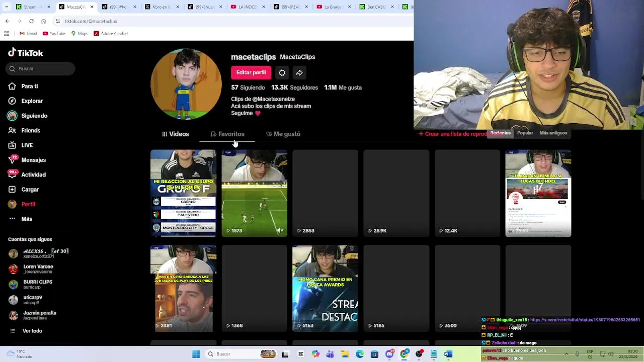Open BURRI CLIPS followed account

click(31, 285)
